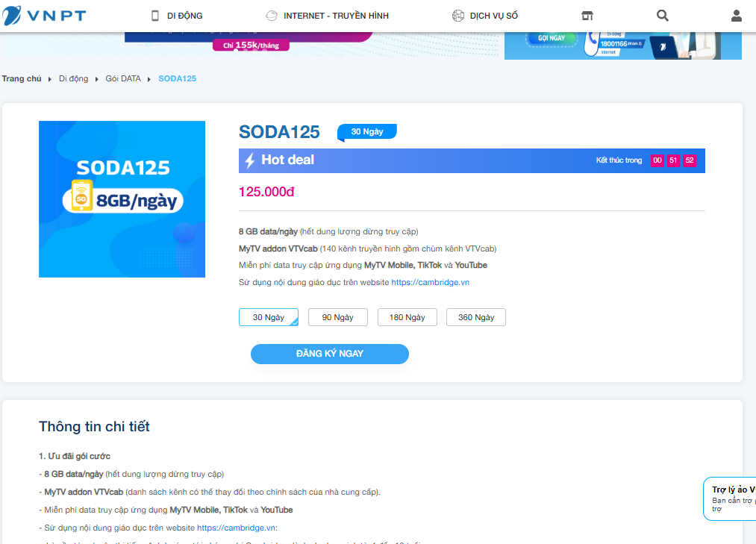Click the 30 Ngày badge beside title
Screen dimensions: 756x544
367,131
